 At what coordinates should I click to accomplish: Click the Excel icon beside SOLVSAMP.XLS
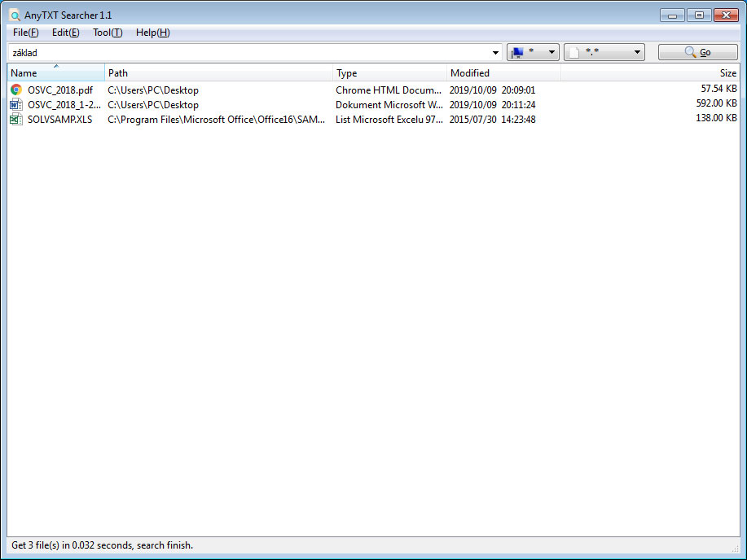(x=16, y=120)
